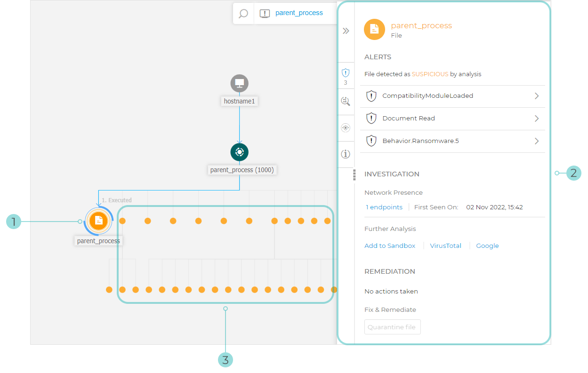
Task: Open the investigation magnifier tool in the side panel
Action: click(x=346, y=101)
